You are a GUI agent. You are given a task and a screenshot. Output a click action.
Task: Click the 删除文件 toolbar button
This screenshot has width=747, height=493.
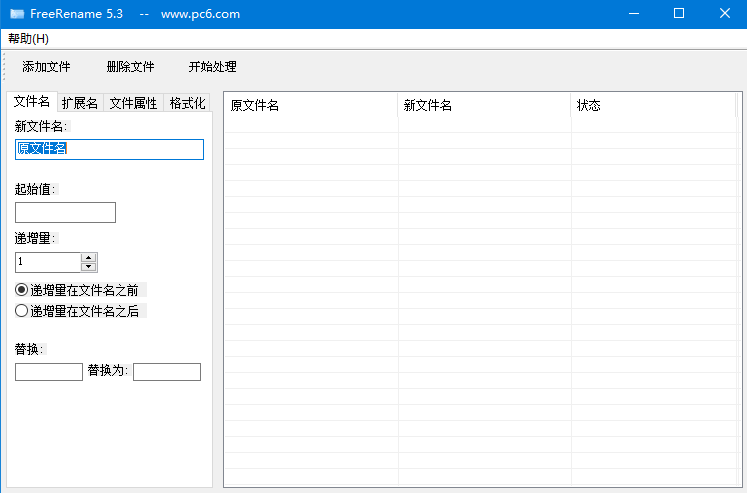point(130,67)
